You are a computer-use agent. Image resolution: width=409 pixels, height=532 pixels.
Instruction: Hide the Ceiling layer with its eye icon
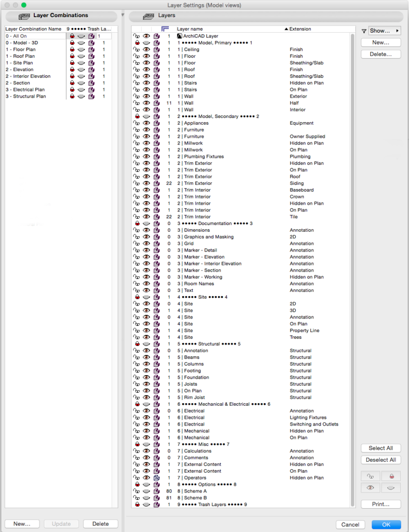146,49
